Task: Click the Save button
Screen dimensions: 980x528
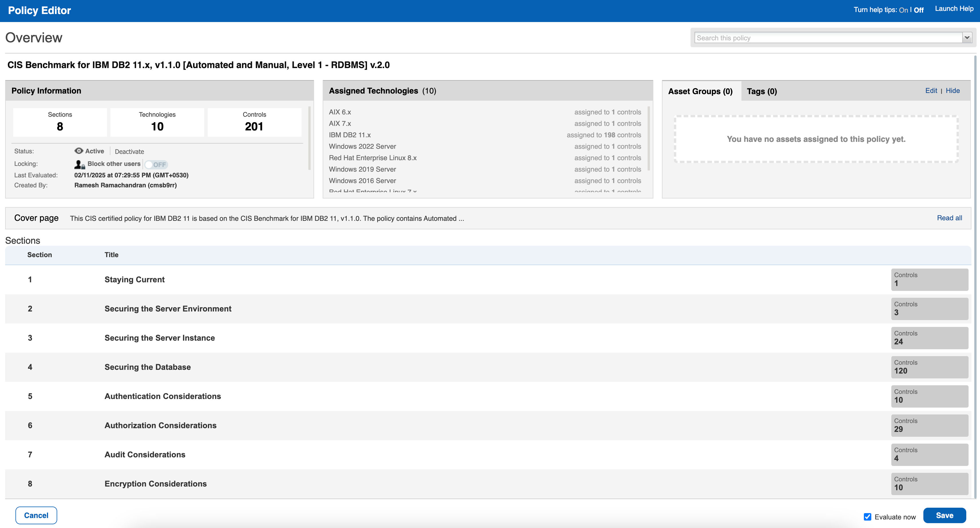Action: pos(944,515)
